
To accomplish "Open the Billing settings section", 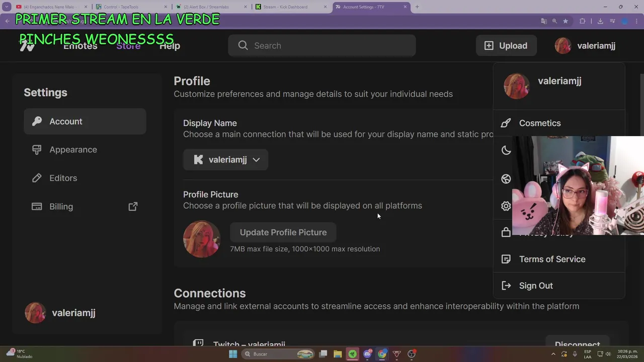I will (85, 207).
